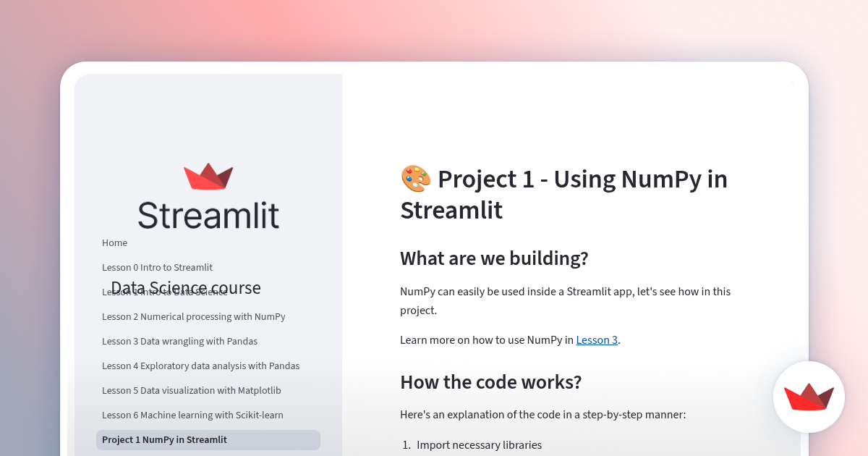Open Lesson 3 Data wrangling with Pandas
This screenshot has width=868, height=456.
[x=179, y=341]
